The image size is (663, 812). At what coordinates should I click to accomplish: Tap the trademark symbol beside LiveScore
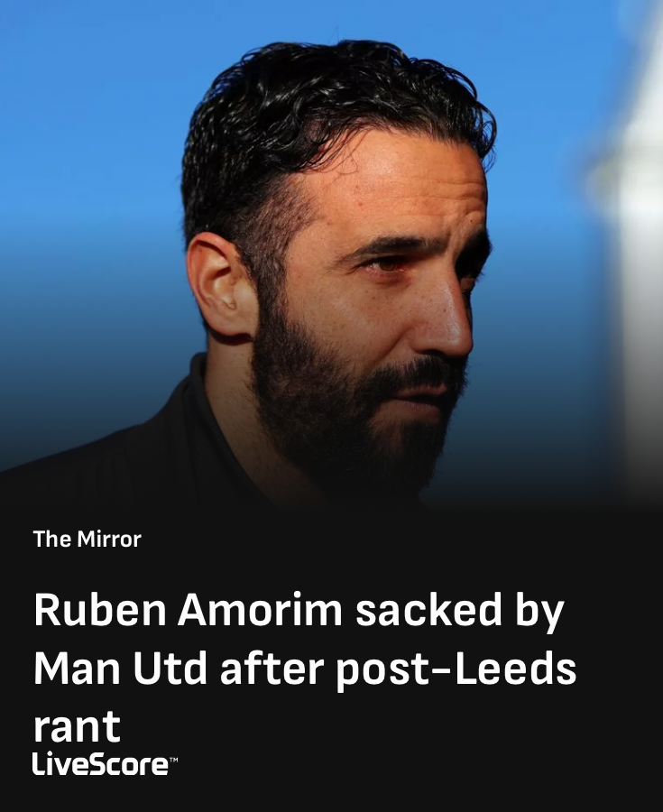174,760
